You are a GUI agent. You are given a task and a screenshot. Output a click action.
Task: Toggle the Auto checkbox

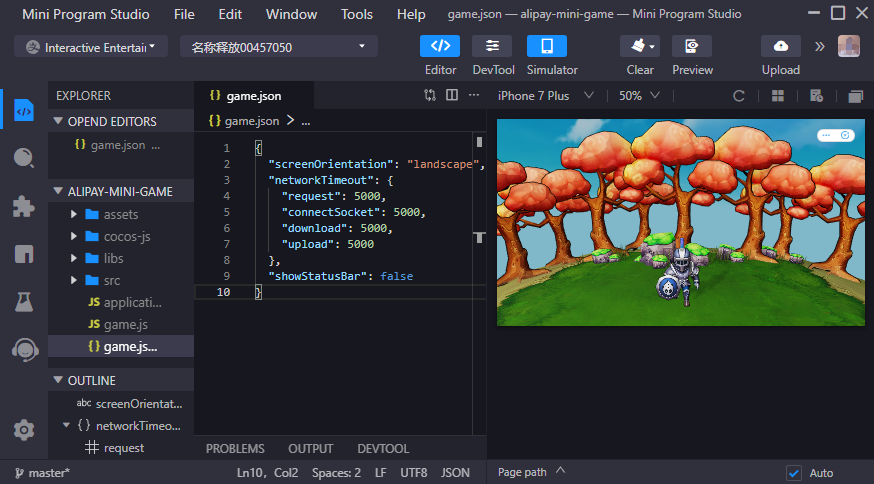pos(794,473)
